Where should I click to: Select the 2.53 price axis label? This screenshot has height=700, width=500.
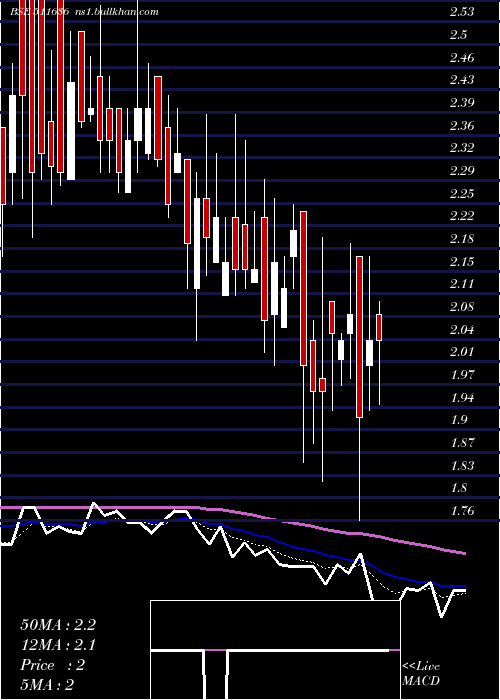click(x=462, y=12)
